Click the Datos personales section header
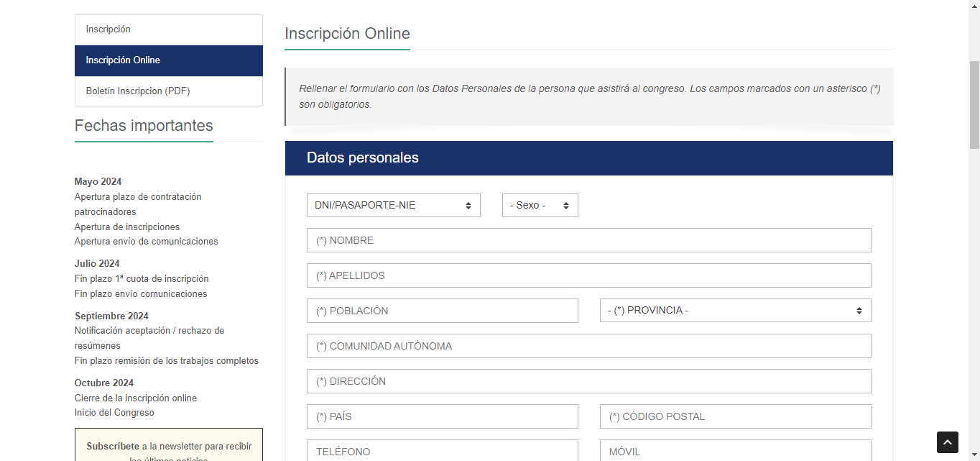 pos(588,158)
